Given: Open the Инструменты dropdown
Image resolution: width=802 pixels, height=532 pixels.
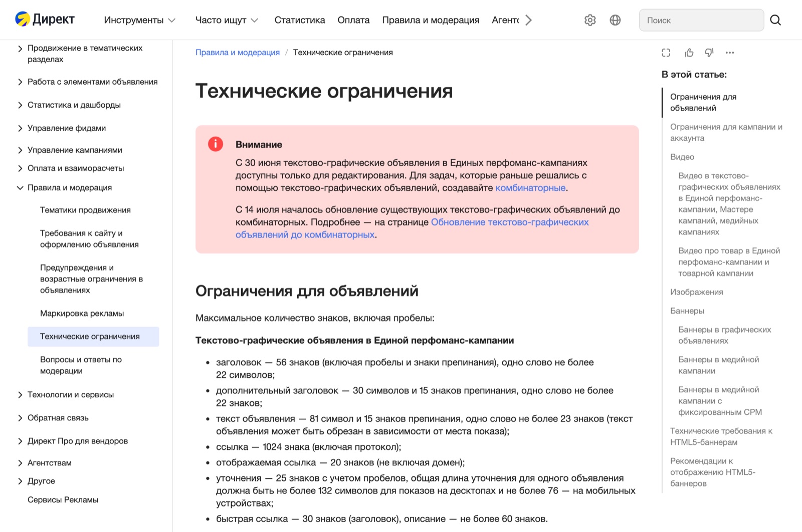Looking at the screenshot, I should 140,20.
